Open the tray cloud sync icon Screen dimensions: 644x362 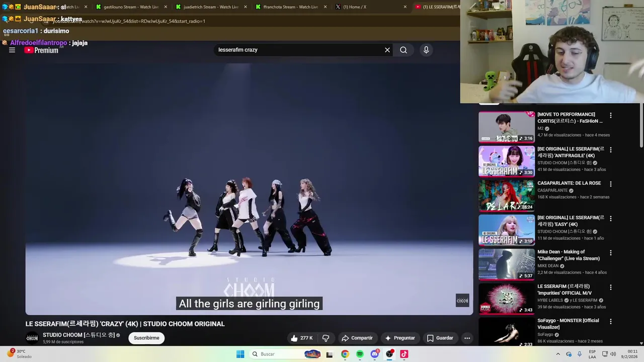(569, 354)
